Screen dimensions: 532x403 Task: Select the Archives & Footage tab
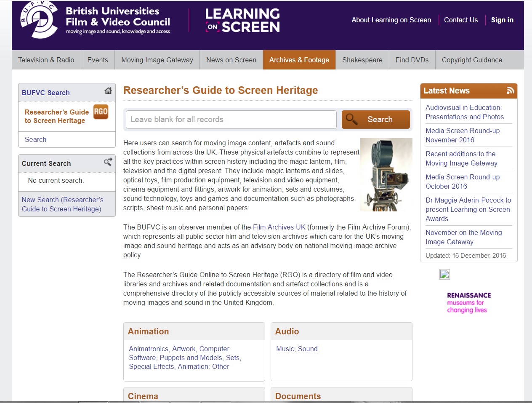(x=299, y=60)
